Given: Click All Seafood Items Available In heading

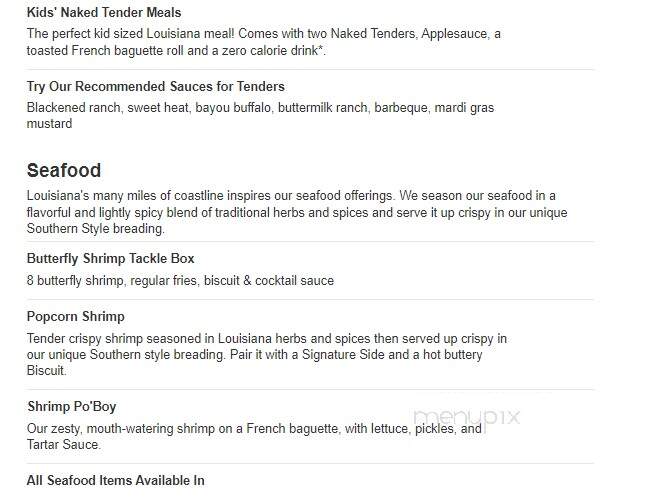Looking at the screenshot, I should [116, 480].
